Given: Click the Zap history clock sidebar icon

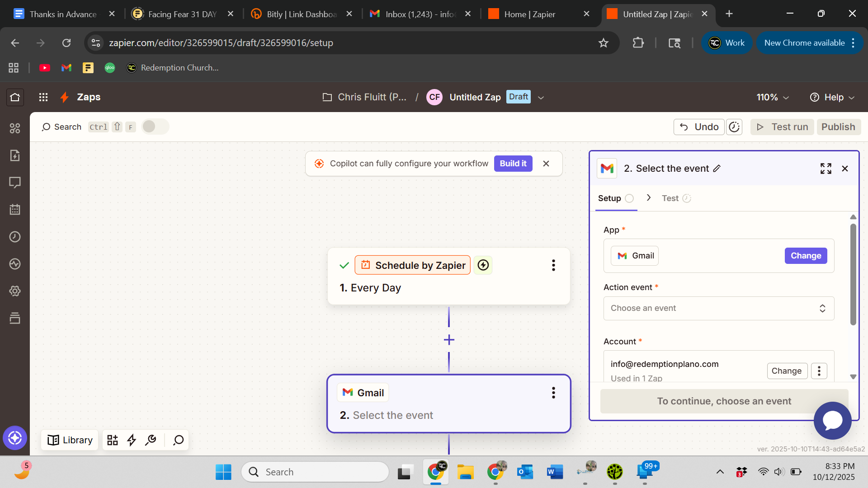Looking at the screenshot, I should click(x=15, y=237).
